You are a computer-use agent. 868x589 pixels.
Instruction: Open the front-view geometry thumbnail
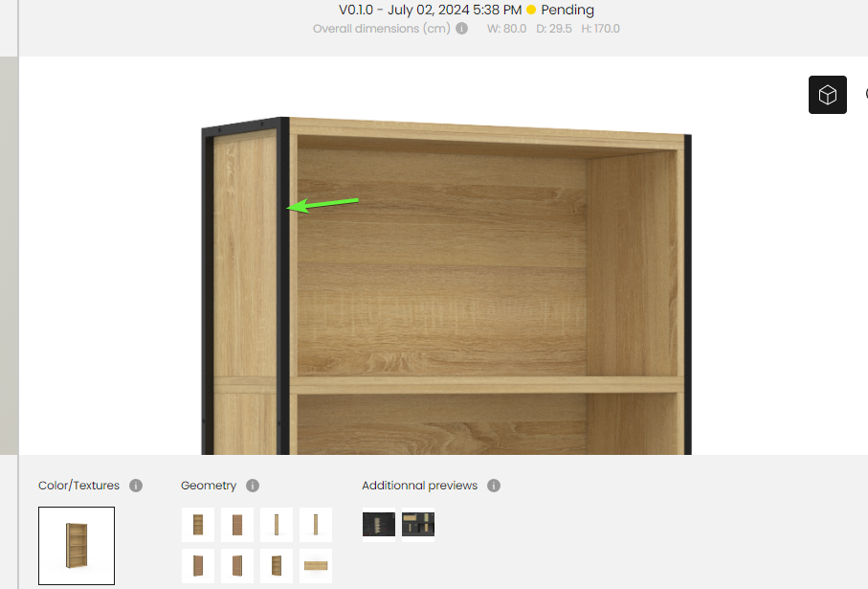(x=198, y=525)
